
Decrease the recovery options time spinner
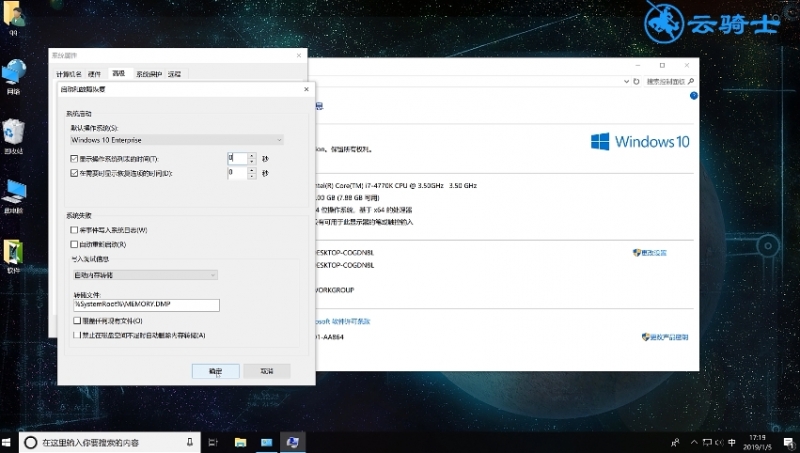coord(252,176)
